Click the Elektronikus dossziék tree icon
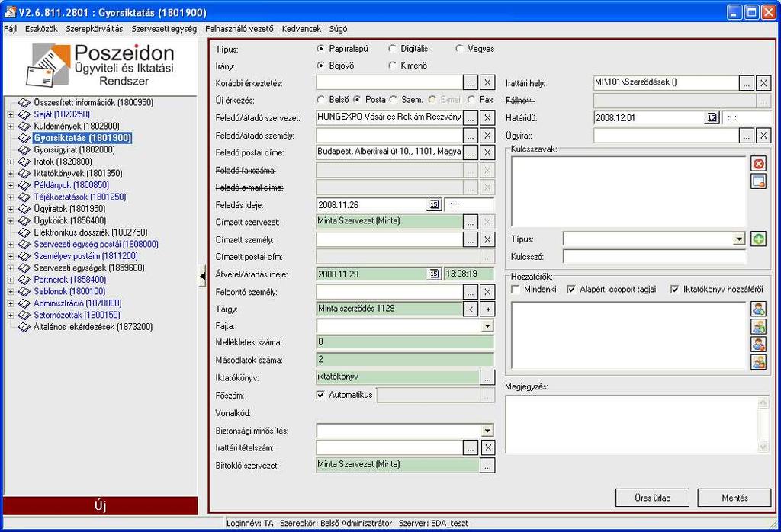This screenshot has height=532, width=781. pos(24,232)
